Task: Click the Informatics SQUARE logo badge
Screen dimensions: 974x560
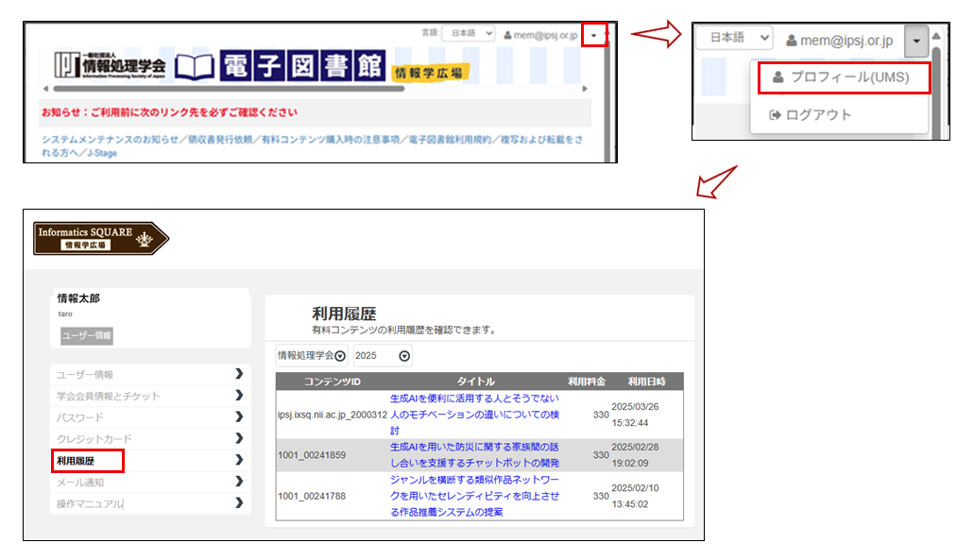Action: 100,238
